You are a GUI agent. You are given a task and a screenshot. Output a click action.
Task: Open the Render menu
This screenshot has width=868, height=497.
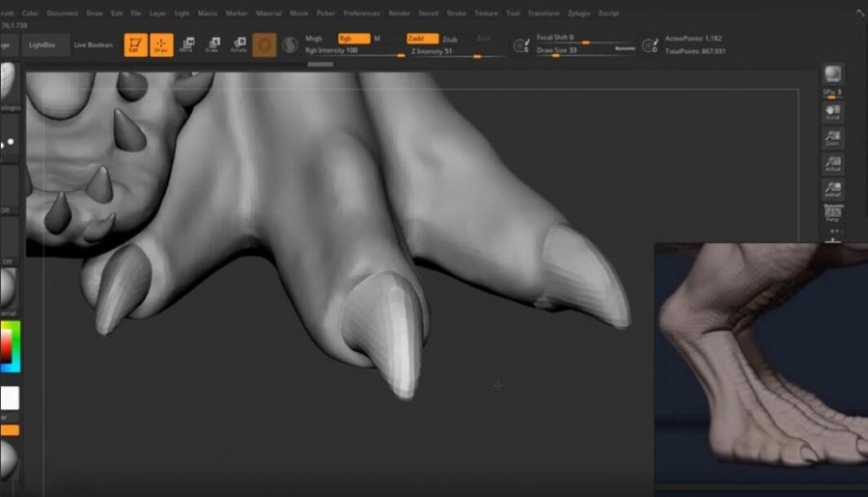[x=399, y=13]
